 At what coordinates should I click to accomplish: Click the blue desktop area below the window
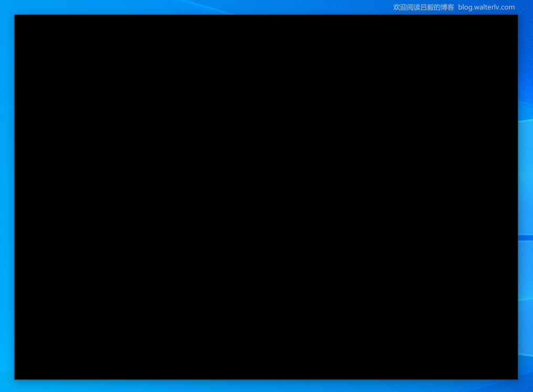click(263, 386)
